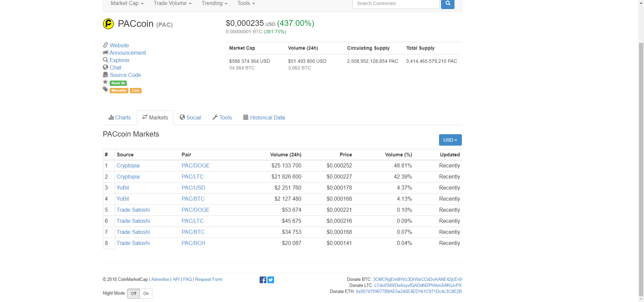Image resolution: width=644 pixels, height=302 pixels.
Task: Open the API footer link
Action: [x=176, y=280]
